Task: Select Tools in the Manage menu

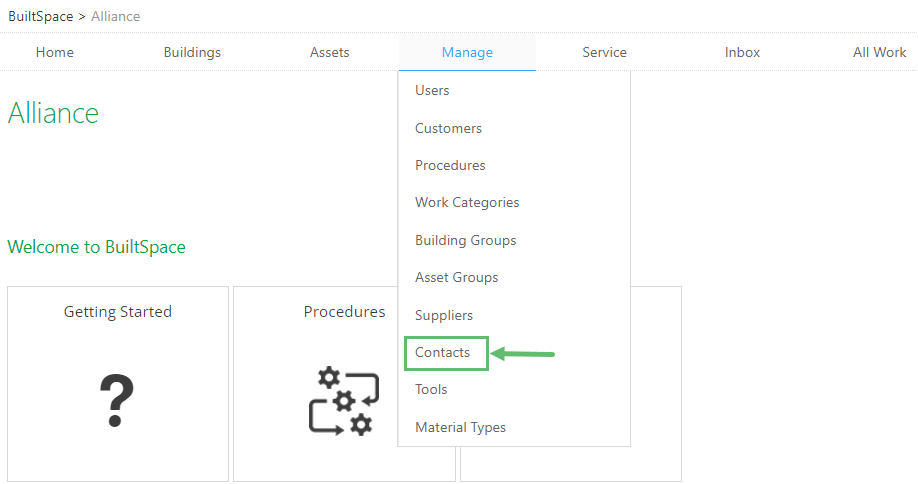Action: (x=431, y=389)
